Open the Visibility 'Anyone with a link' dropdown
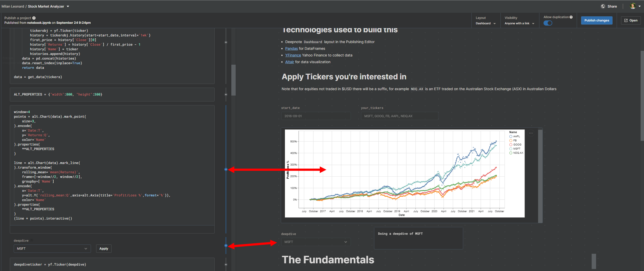 (x=519, y=23)
